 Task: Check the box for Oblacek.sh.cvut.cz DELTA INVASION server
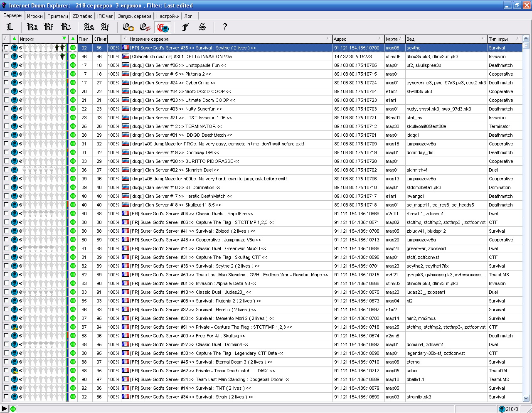(6, 57)
